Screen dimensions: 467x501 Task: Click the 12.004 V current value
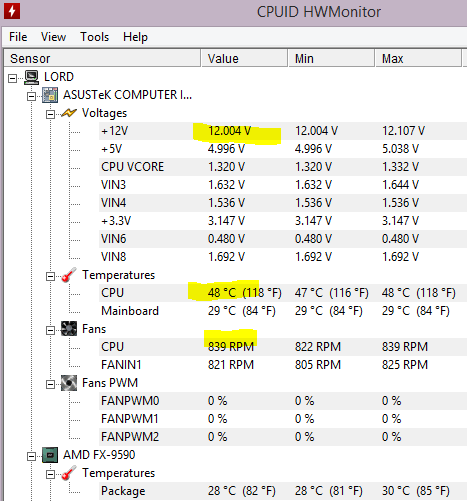pyautogui.click(x=229, y=131)
